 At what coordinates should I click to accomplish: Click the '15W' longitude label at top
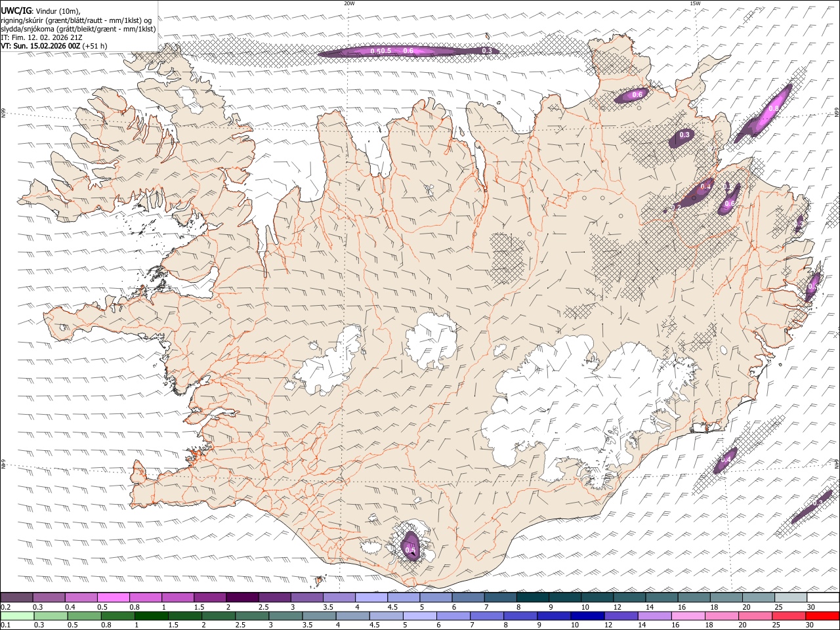point(695,3)
